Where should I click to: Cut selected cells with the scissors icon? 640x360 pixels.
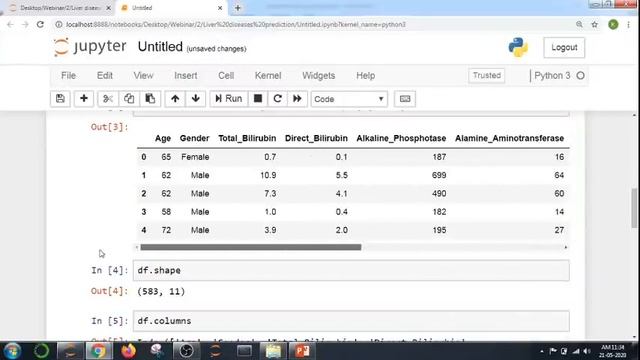point(108,99)
